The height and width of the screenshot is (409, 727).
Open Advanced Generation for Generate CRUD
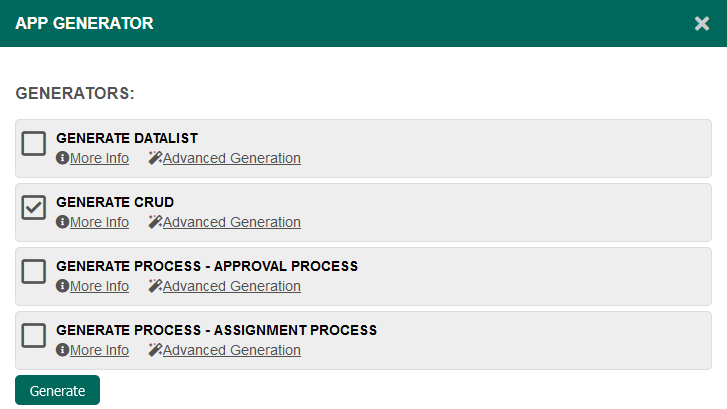[x=231, y=222]
